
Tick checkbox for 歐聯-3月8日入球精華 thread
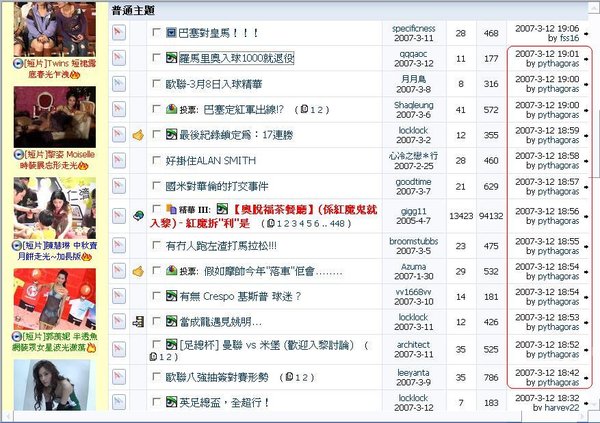tap(156, 84)
